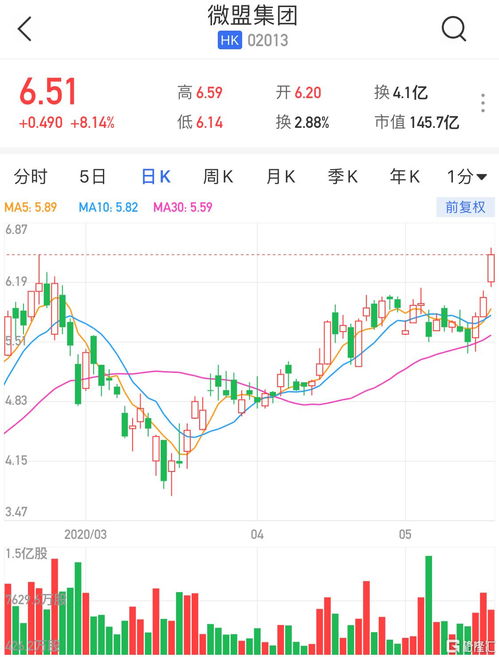This screenshot has width=499, height=657.
Task: Click the 开 6.20 open price
Action: coord(298,93)
